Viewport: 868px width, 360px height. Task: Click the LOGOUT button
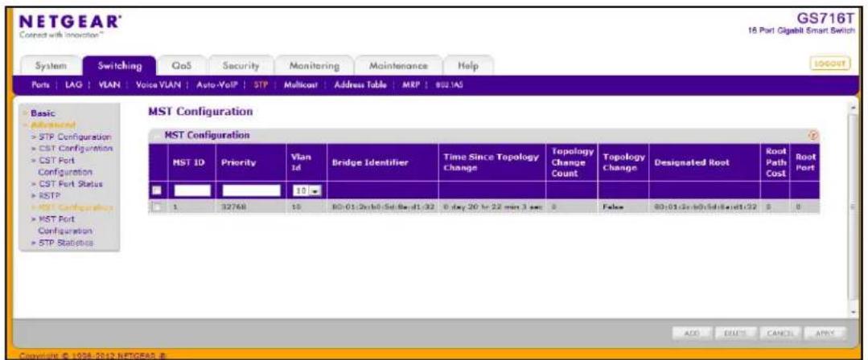tap(830, 63)
